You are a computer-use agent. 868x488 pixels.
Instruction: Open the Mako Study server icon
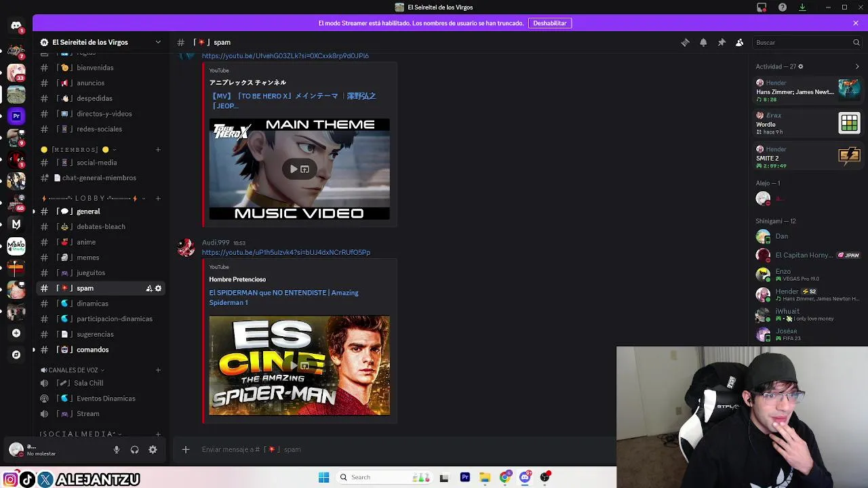(16, 245)
